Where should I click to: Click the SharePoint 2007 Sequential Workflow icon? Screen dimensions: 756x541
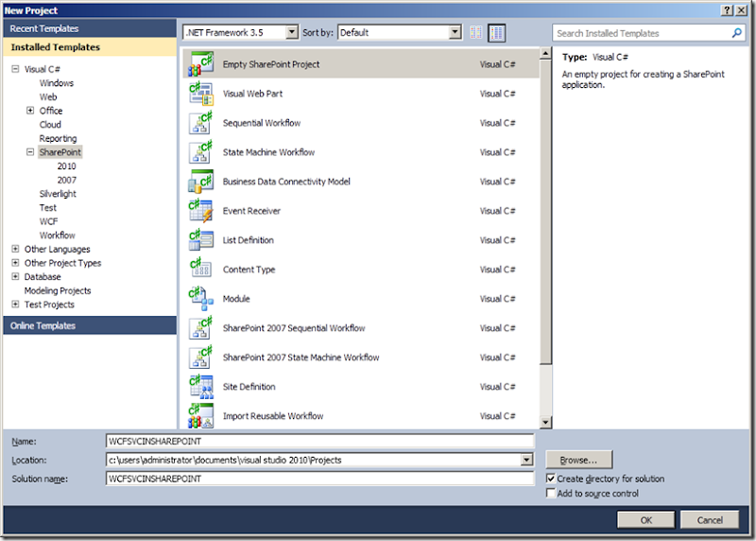[200, 328]
